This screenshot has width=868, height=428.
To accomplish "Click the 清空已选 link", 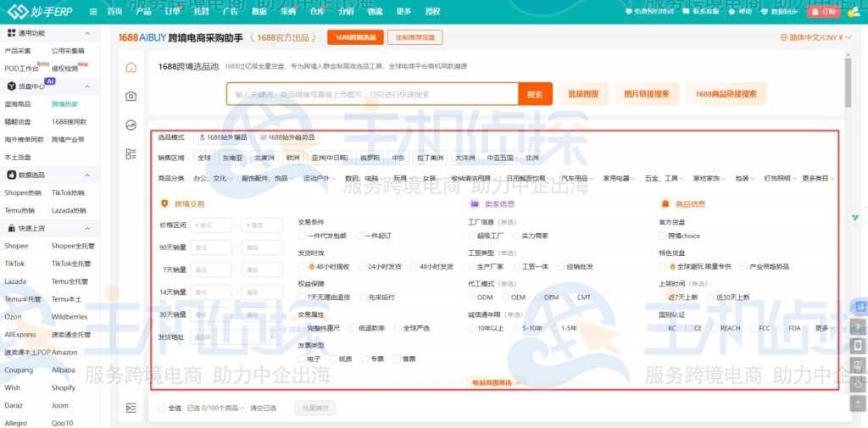I will (263, 408).
